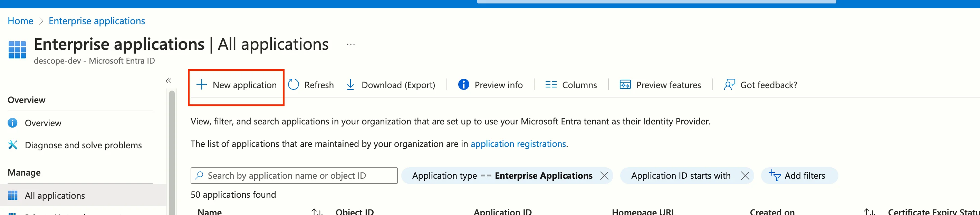Click the Object ID column header
980x215 pixels.
tap(355, 212)
